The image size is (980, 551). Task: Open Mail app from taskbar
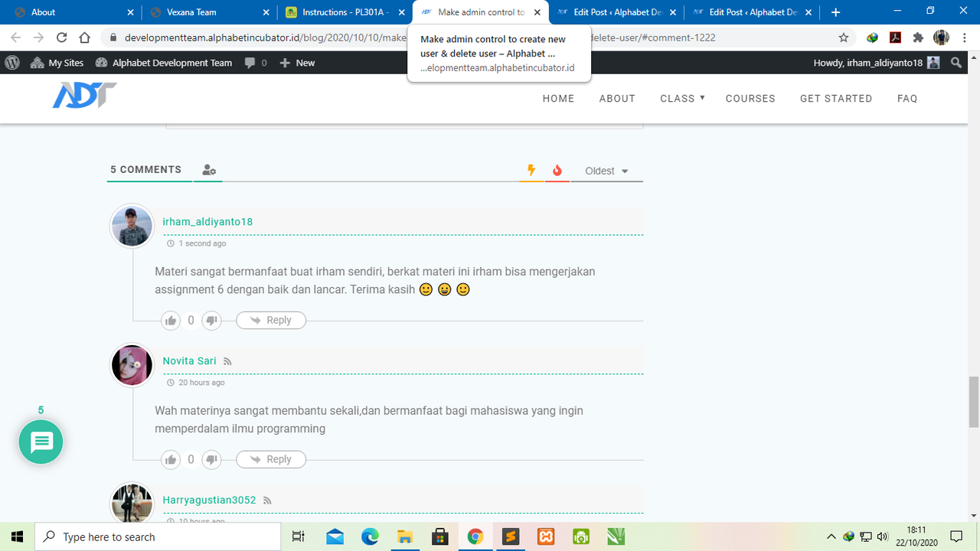coord(335,536)
